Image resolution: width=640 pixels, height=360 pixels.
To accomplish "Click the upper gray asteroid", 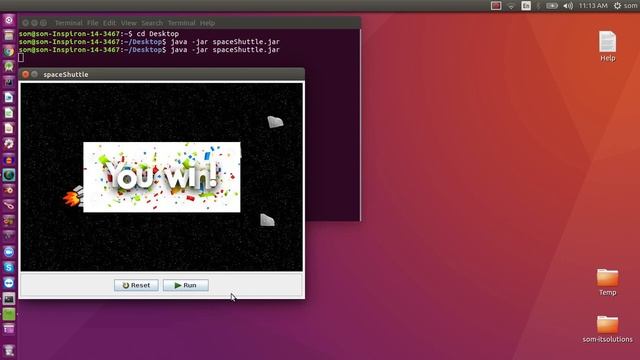I will point(275,122).
